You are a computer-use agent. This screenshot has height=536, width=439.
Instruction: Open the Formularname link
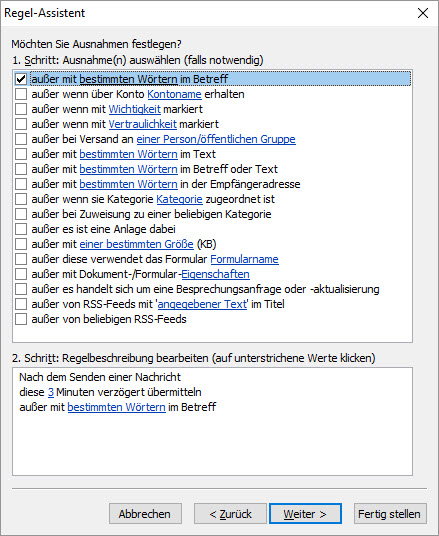244,259
